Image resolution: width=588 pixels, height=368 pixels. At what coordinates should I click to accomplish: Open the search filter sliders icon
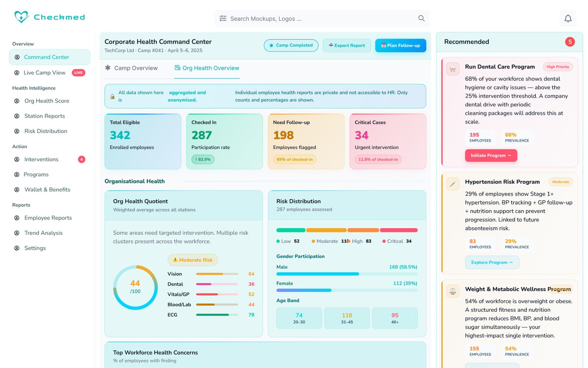point(223,18)
